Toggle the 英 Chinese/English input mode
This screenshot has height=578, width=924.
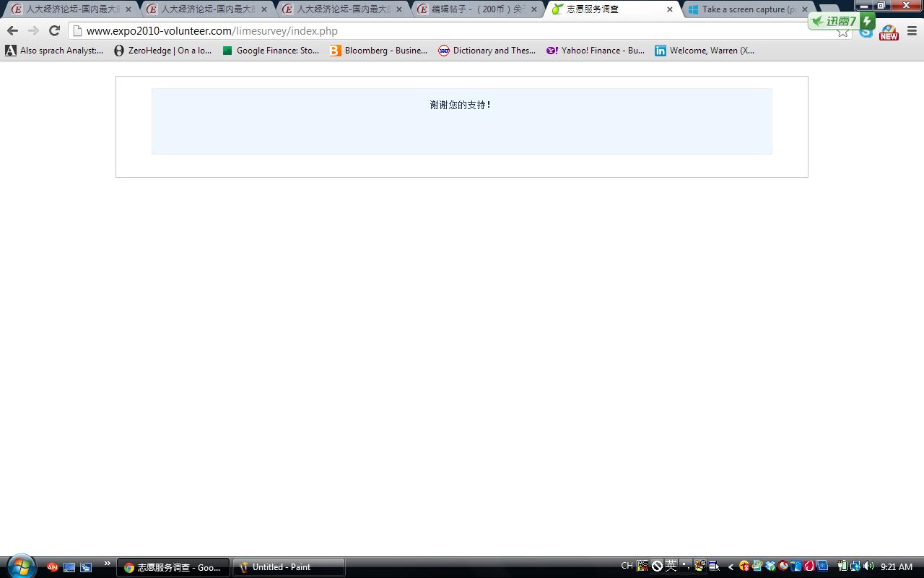coord(671,566)
